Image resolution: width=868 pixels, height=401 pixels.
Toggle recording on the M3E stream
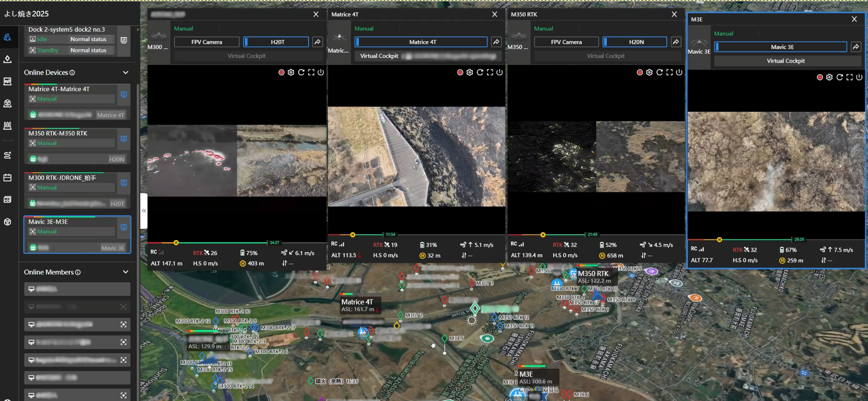click(820, 77)
